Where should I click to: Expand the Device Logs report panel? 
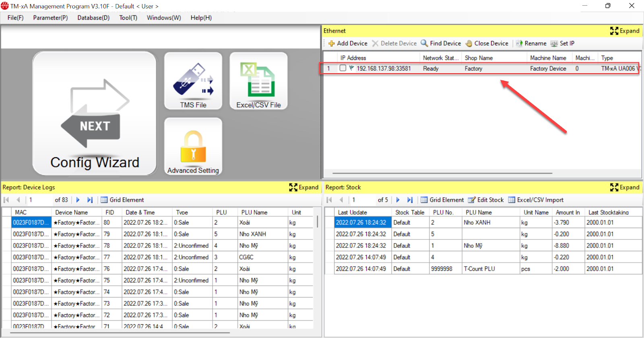tap(304, 188)
